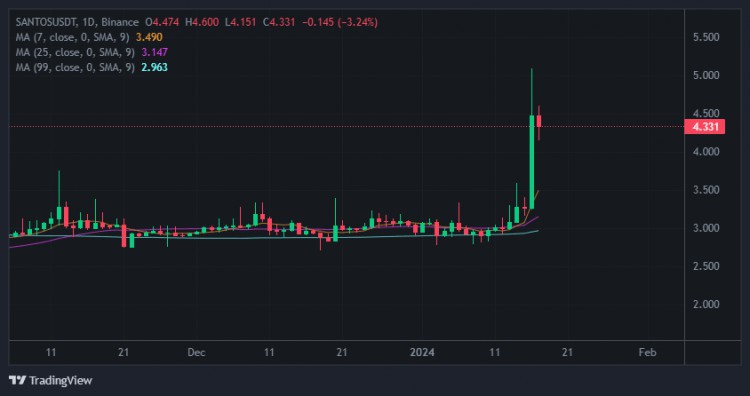Click the MA 7 value 3.490
The height and width of the screenshot is (396, 750).
pos(149,37)
